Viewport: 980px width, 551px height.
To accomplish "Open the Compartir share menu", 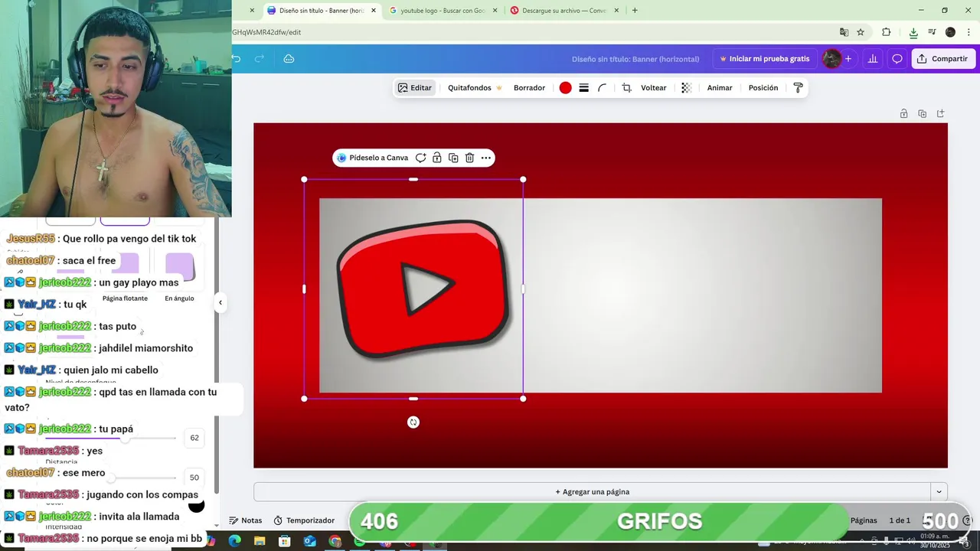I will 943,59.
